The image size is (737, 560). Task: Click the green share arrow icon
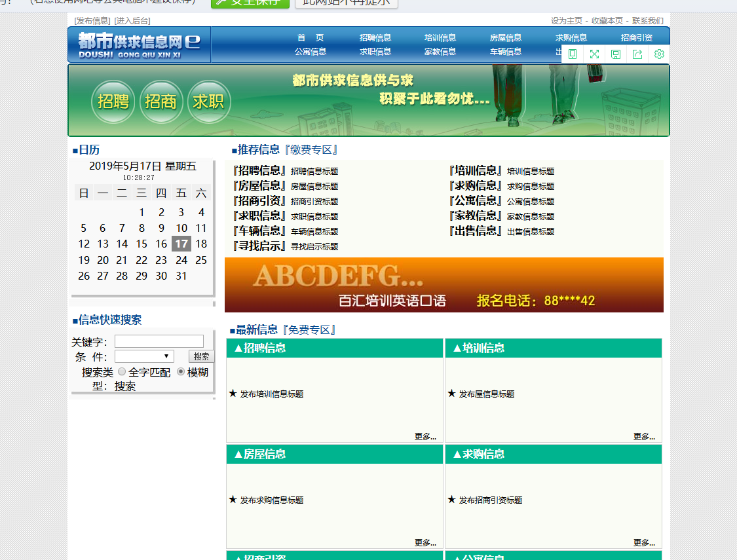pos(637,54)
